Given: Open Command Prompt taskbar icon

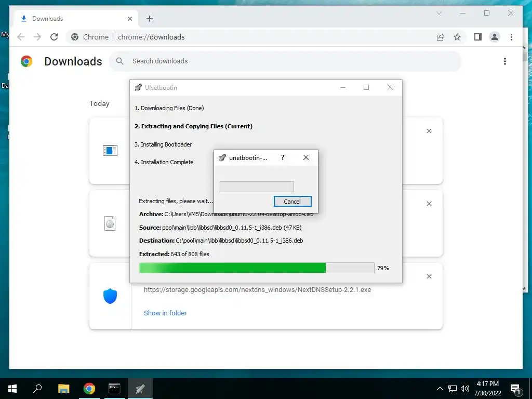Looking at the screenshot, I should point(114,389).
